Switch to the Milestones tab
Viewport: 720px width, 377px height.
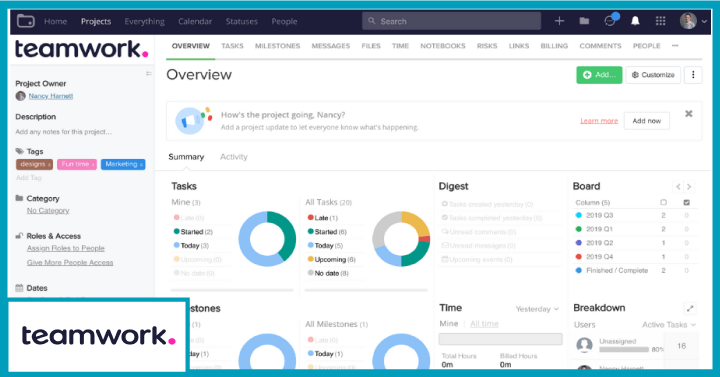click(x=277, y=46)
